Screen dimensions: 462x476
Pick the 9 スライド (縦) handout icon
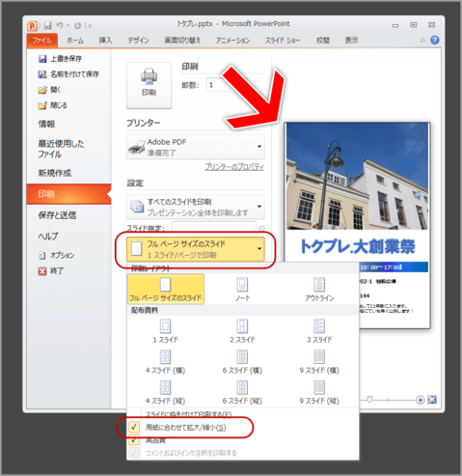(319, 392)
